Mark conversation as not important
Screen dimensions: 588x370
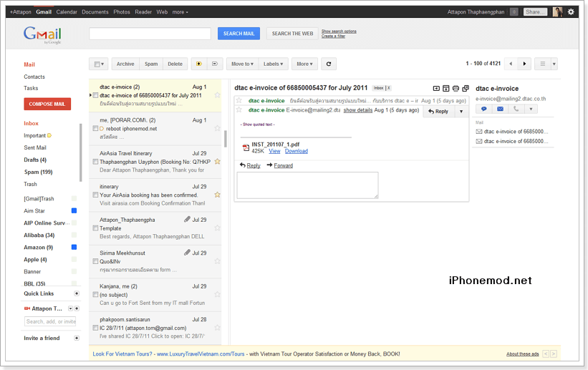click(x=215, y=64)
